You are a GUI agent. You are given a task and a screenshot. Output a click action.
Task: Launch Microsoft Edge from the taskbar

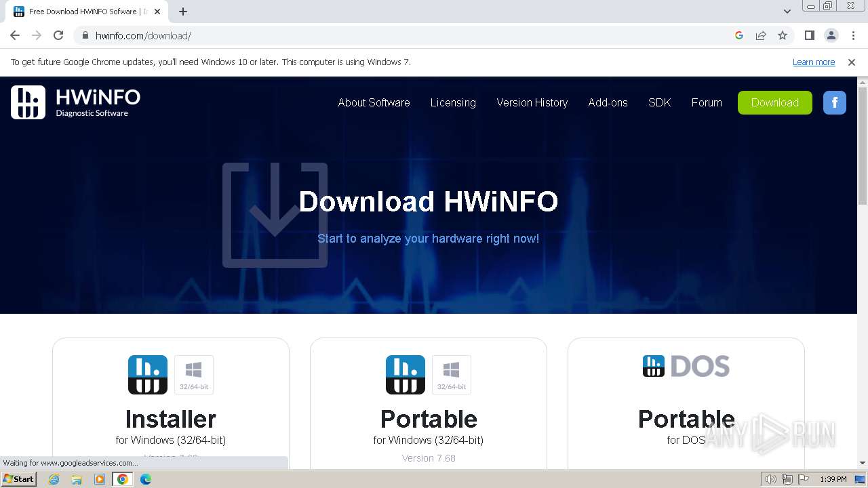146,479
